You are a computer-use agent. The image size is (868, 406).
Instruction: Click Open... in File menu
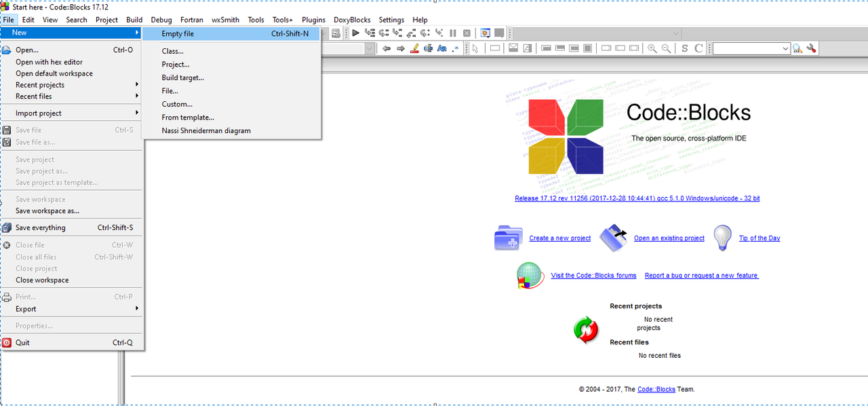(73, 50)
